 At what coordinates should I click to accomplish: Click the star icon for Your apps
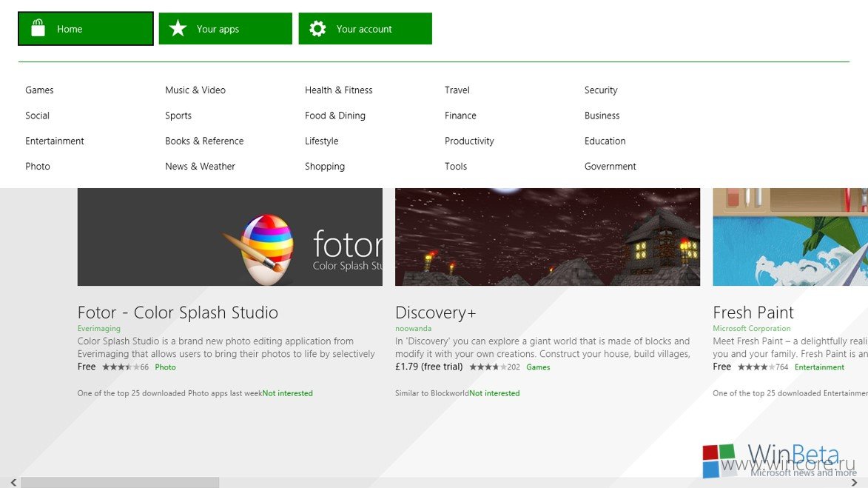178,28
